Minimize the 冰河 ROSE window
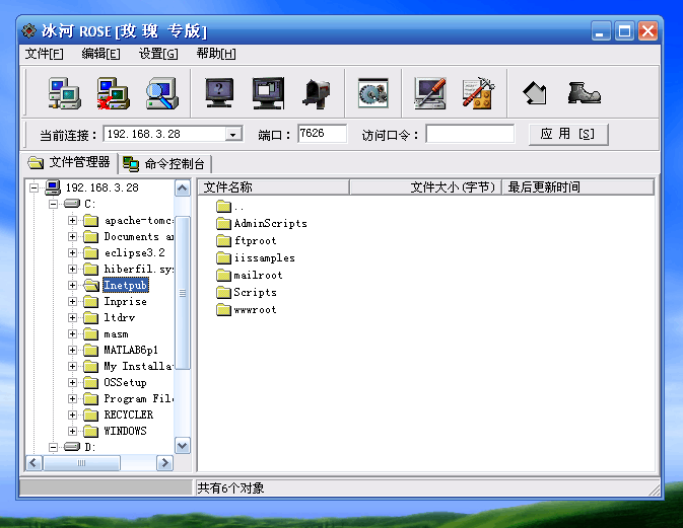The height and width of the screenshot is (528, 683). click(x=601, y=31)
